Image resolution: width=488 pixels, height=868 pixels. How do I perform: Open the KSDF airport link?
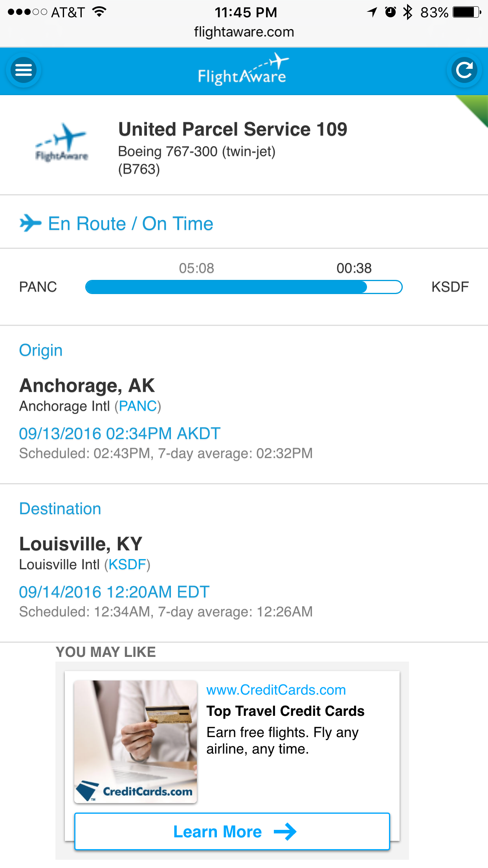tap(127, 565)
